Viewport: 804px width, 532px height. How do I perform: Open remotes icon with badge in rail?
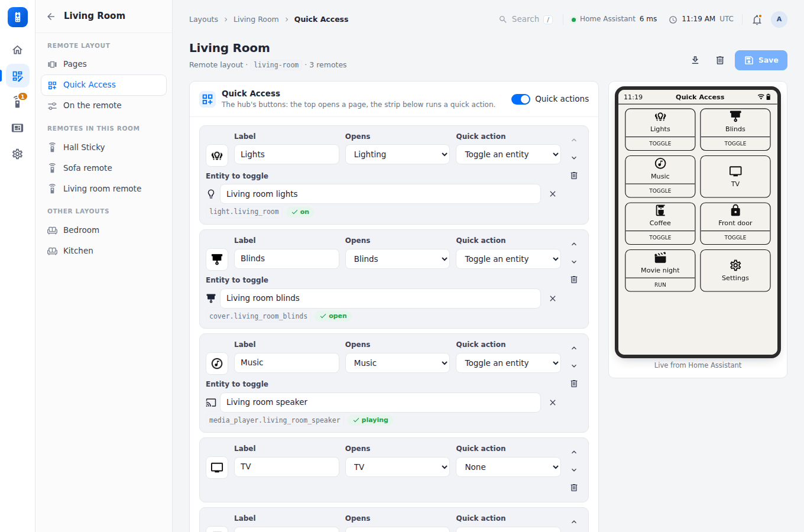coord(18,102)
